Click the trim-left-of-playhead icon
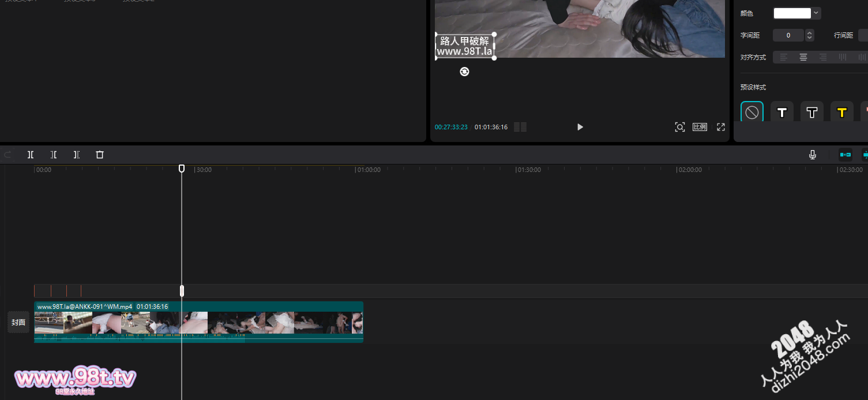This screenshot has width=868, height=400. [54, 155]
